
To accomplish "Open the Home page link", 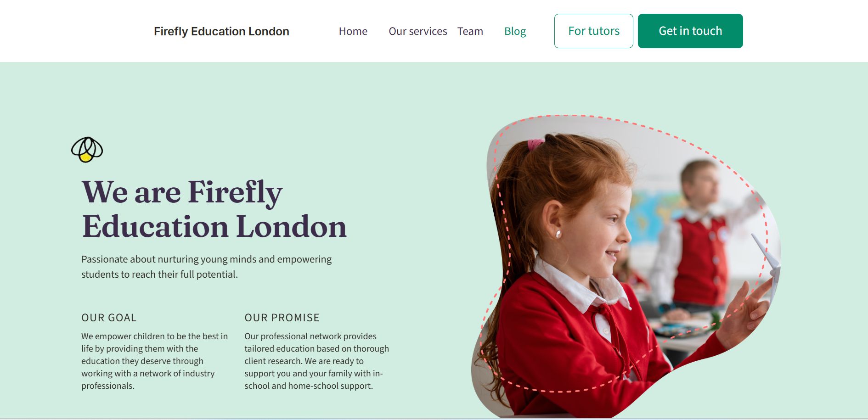I will pyautogui.click(x=353, y=31).
